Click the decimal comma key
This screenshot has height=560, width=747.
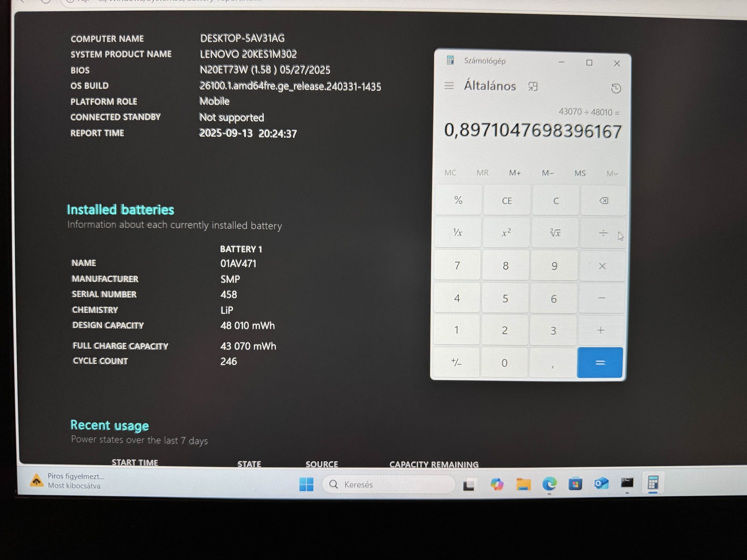pyautogui.click(x=553, y=363)
